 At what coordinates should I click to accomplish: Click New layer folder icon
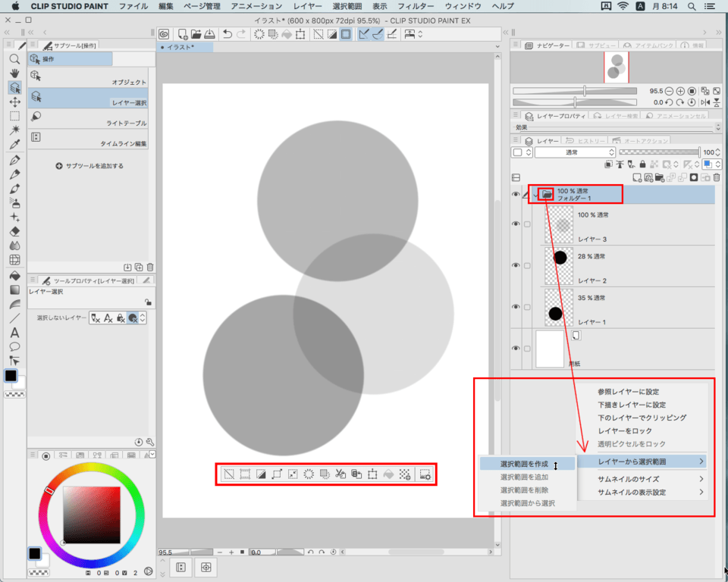660,178
